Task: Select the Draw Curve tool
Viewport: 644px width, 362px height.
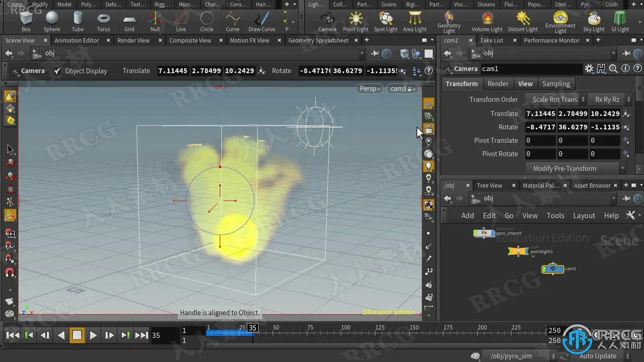Action: (x=262, y=22)
